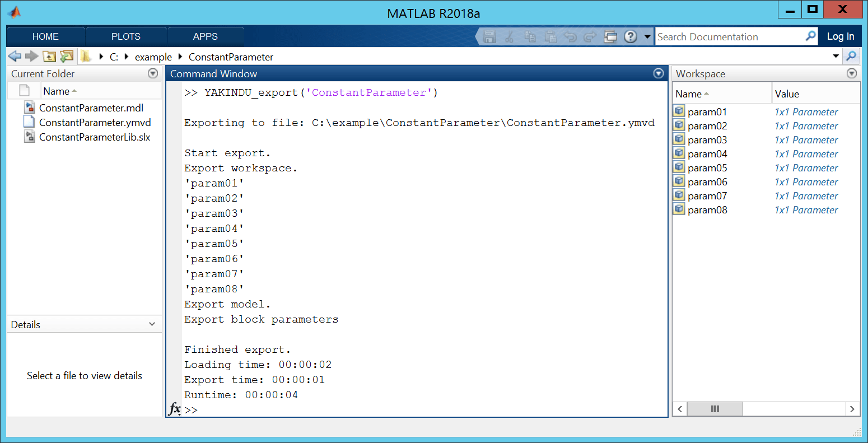Sort Workspace by Name column header
Screen dimensions: 868x443
click(x=722, y=94)
